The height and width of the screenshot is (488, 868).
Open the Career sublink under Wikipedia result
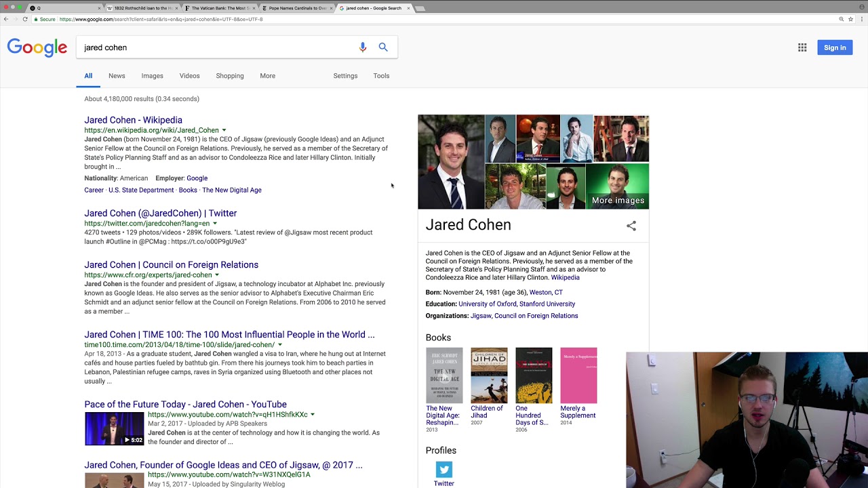(94, 190)
